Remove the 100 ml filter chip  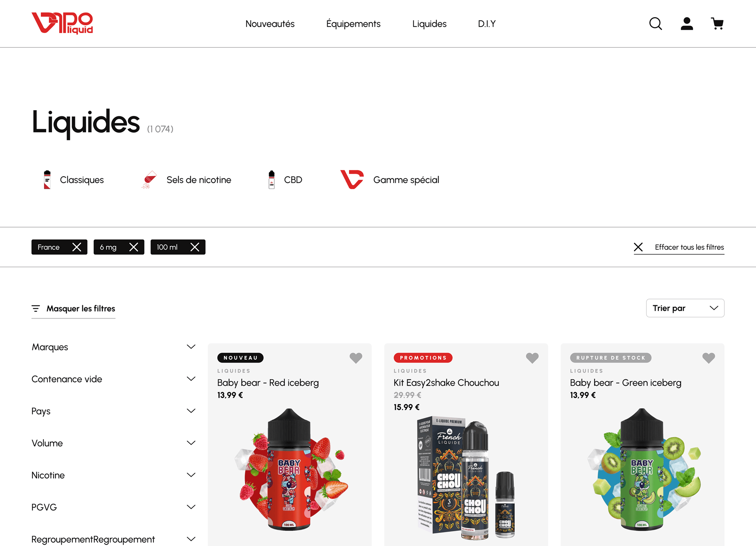tap(195, 247)
